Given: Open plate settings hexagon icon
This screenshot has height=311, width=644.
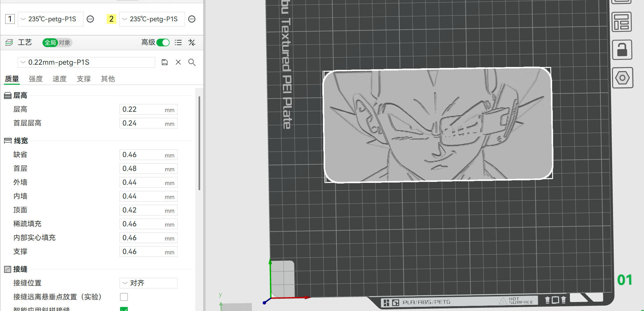Looking at the screenshot, I should pos(622,78).
